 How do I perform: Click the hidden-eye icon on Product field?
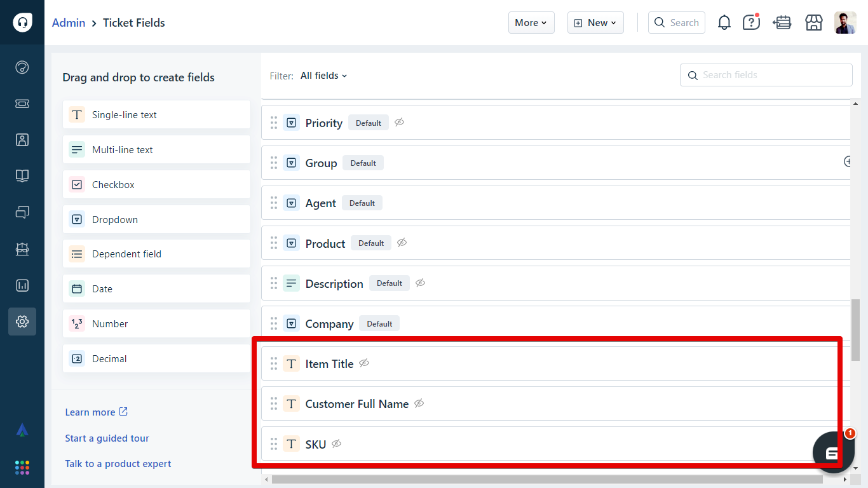(x=402, y=242)
